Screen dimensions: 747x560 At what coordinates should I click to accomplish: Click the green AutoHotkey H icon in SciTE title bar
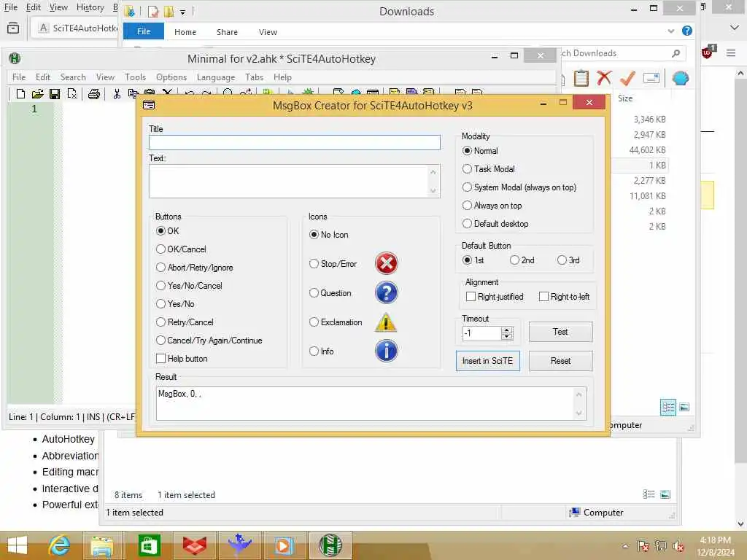[x=15, y=58]
